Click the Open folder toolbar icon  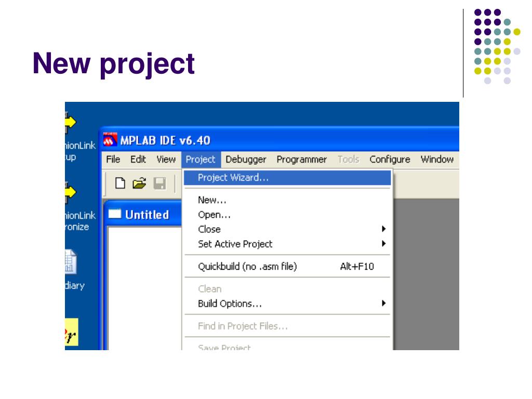coord(139,183)
